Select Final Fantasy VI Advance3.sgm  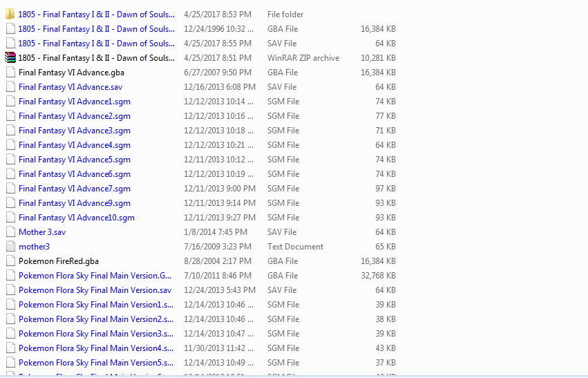click(75, 131)
